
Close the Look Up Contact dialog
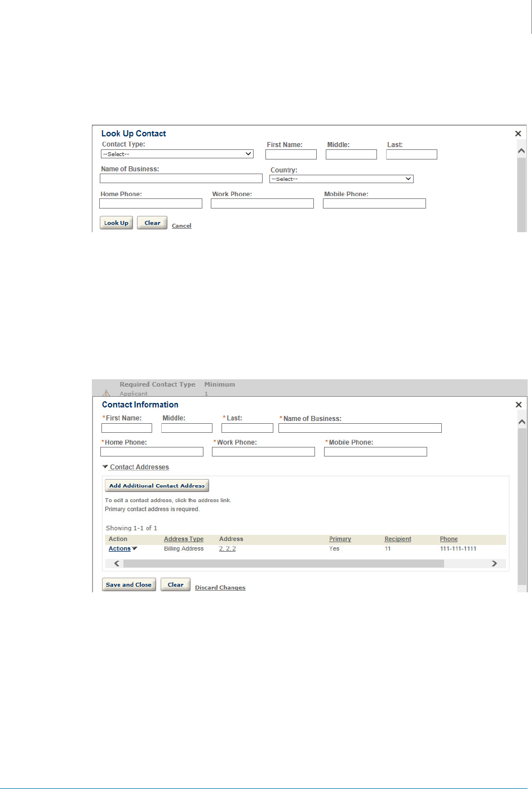click(518, 134)
